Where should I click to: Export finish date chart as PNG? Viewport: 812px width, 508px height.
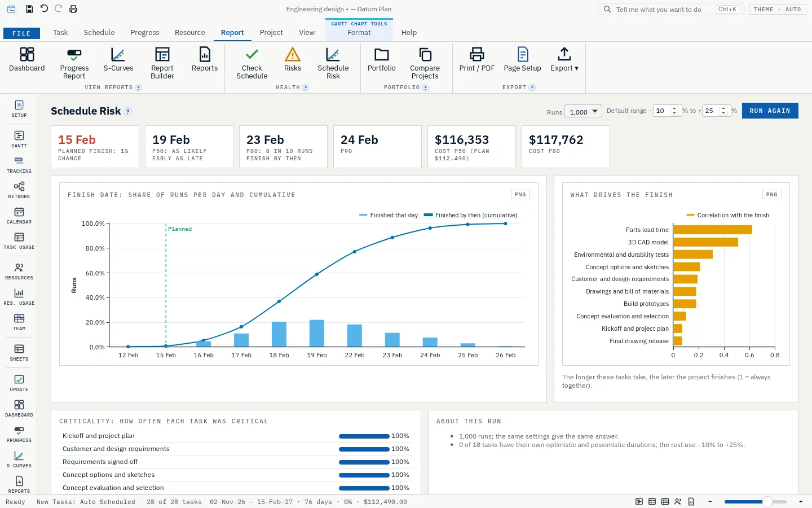point(520,195)
